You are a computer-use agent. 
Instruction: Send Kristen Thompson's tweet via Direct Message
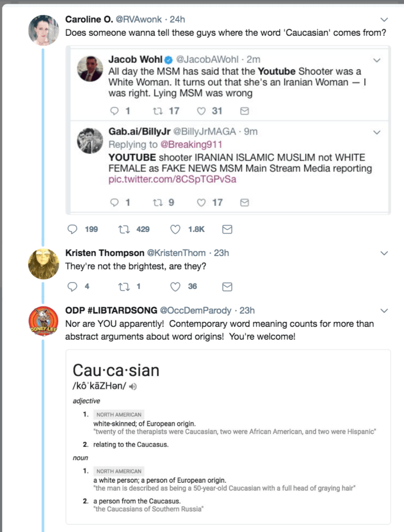(227, 286)
